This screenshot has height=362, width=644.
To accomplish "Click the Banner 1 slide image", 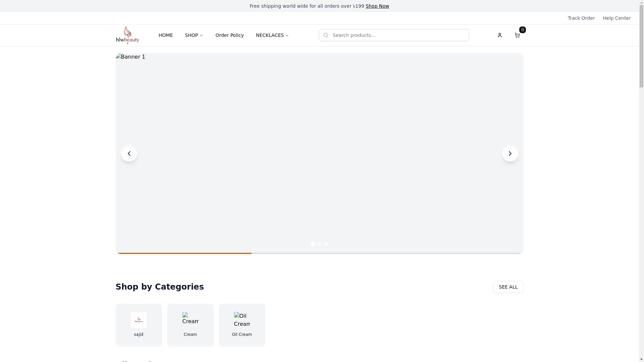I will pyautogui.click(x=319, y=154).
